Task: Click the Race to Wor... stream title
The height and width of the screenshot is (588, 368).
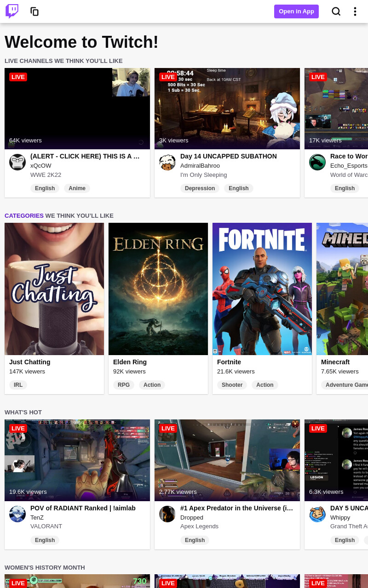Action: [x=349, y=156]
